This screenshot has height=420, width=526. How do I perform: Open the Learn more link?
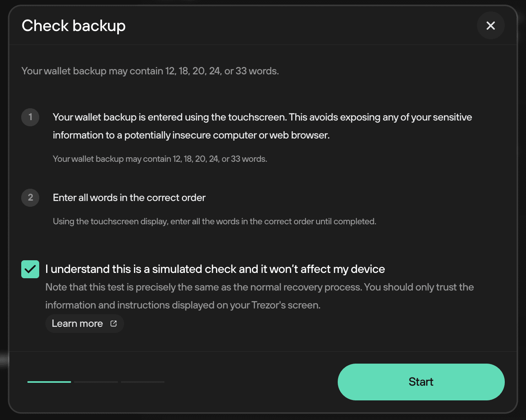tap(85, 324)
